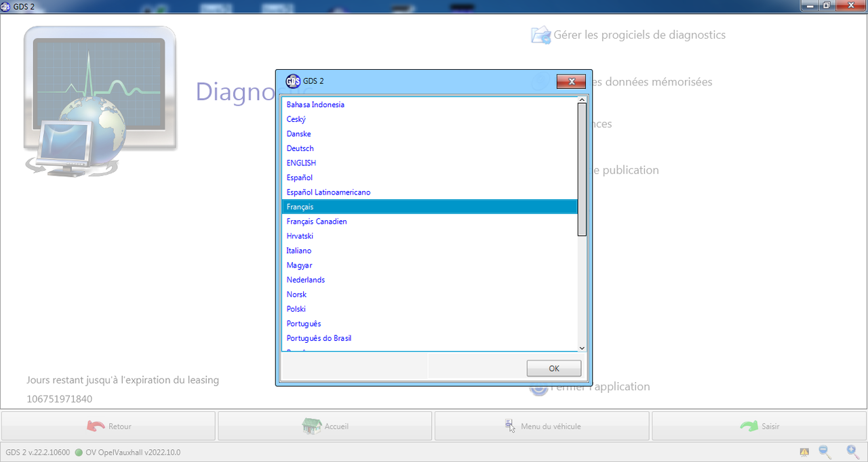This screenshot has width=868, height=462.
Task: Click the Retour button
Action: (108, 426)
